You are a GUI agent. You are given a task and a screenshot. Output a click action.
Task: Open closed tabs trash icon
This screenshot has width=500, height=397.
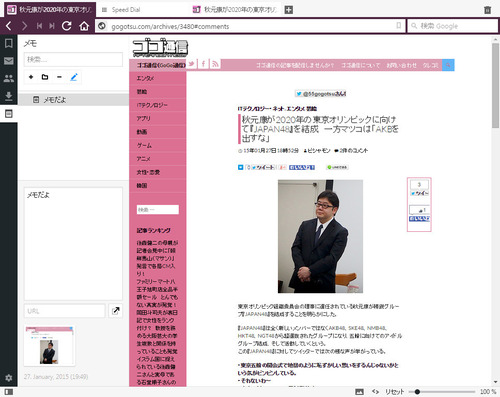click(487, 10)
